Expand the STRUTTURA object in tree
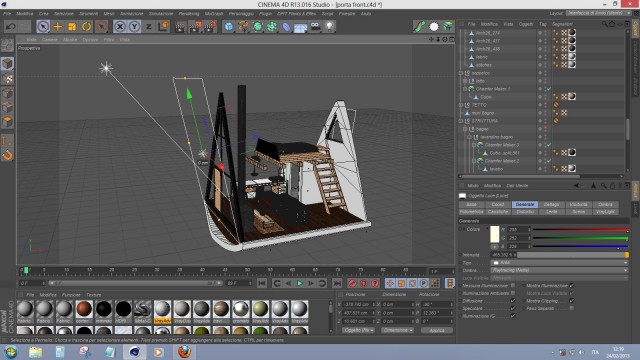 [x=461, y=121]
